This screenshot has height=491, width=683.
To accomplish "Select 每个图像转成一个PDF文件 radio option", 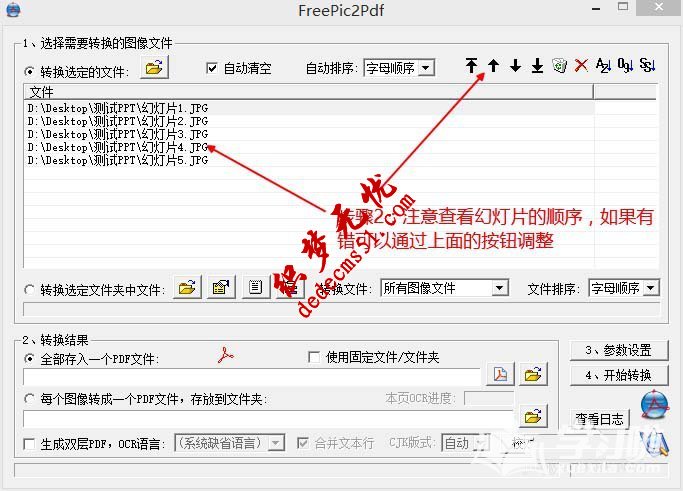I will tap(30, 398).
